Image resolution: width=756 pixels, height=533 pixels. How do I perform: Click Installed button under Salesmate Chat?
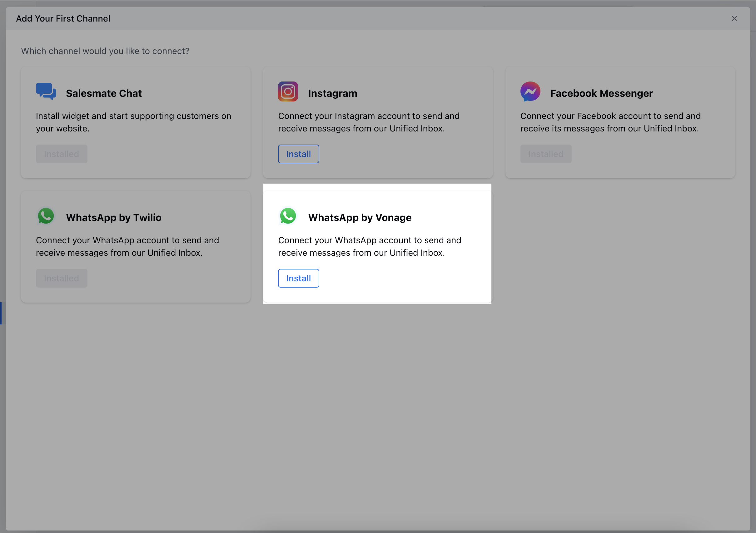click(62, 154)
